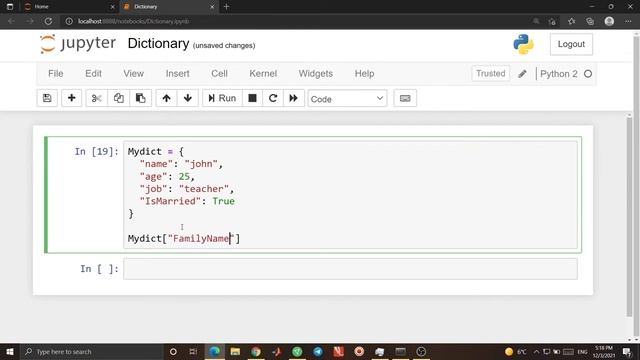Move selected cell up arrow

click(166, 98)
